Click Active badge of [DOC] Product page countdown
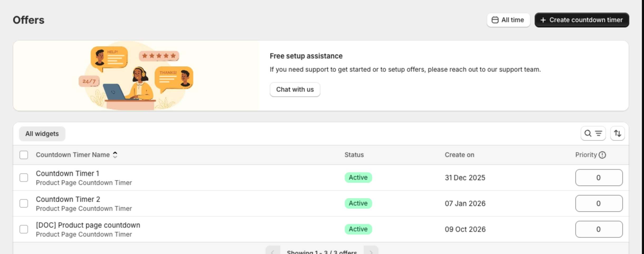 click(358, 229)
